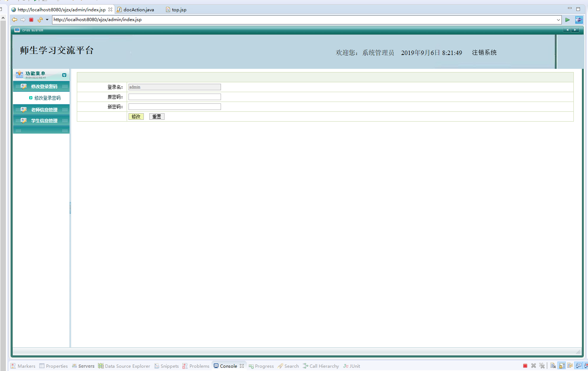Click the 老师信息管理 row icon
This screenshot has width=588, height=371.
24,110
